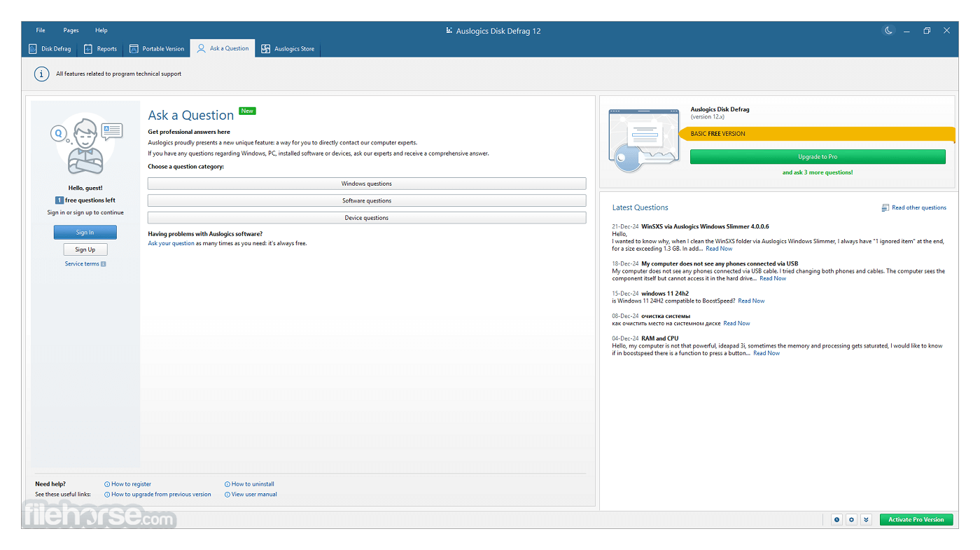
Task: Click Read Now for the WinSXS question
Action: pos(719,249)
